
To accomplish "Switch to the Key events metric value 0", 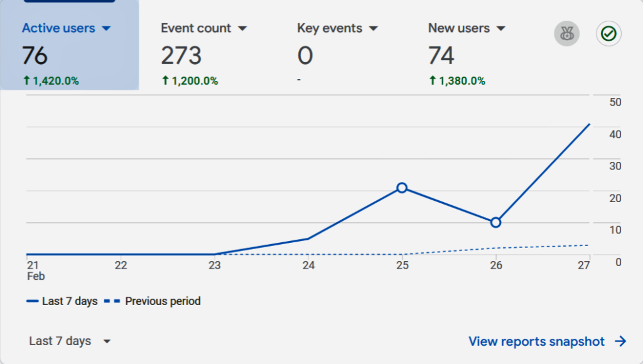I will 305,56.
